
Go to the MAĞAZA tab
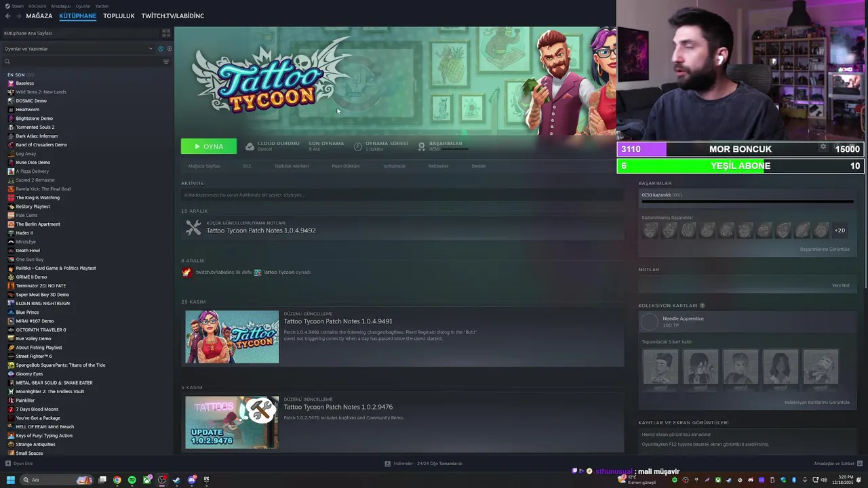(39, 16)
